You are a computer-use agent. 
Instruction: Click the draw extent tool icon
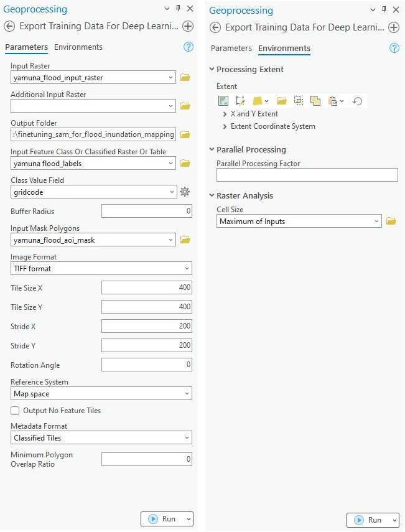(x=240, y=101)
